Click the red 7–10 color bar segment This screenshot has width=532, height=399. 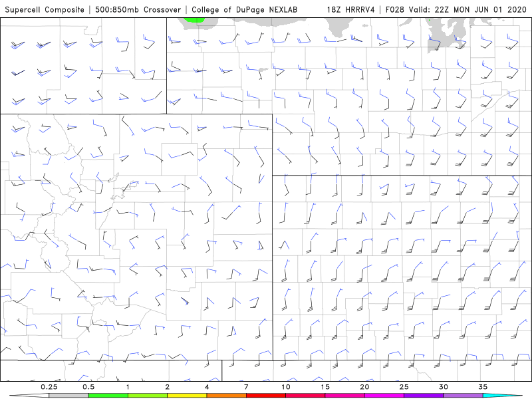pyautogui.click(x=266, y=396)
